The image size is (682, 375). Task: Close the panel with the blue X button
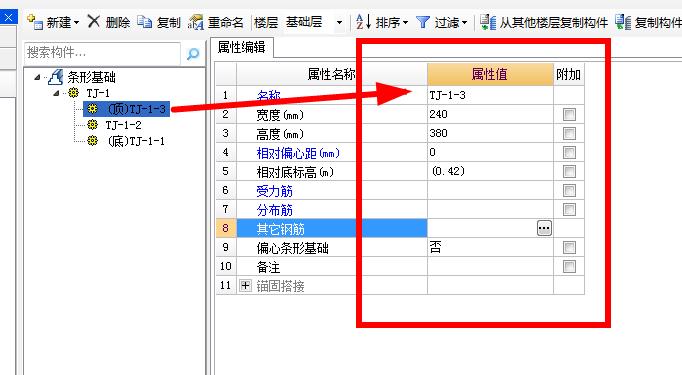[9, 18]
